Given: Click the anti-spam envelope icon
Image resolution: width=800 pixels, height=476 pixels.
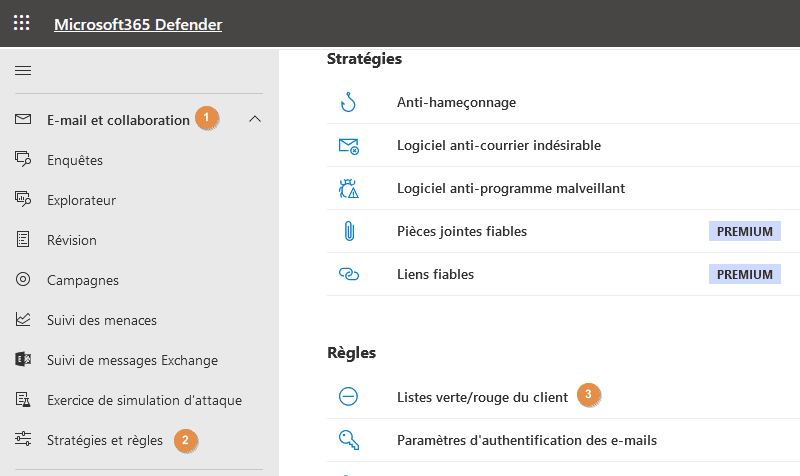Looking at the screenshot, I should click(x=349, y=146).
